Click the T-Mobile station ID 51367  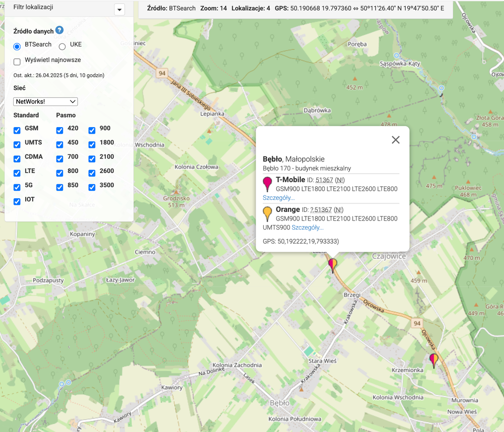[x=323, y=180]
